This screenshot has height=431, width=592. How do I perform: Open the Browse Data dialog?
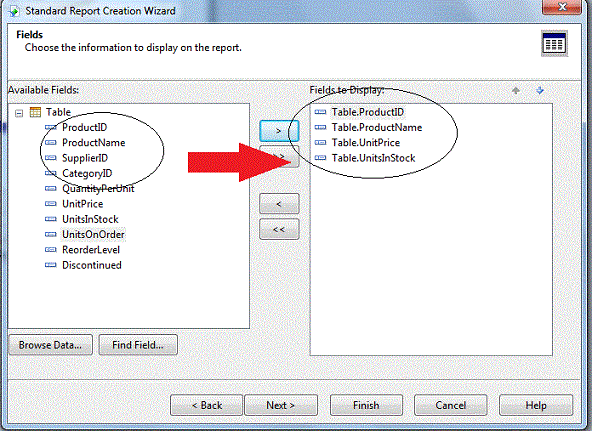[x=50, y=345]
